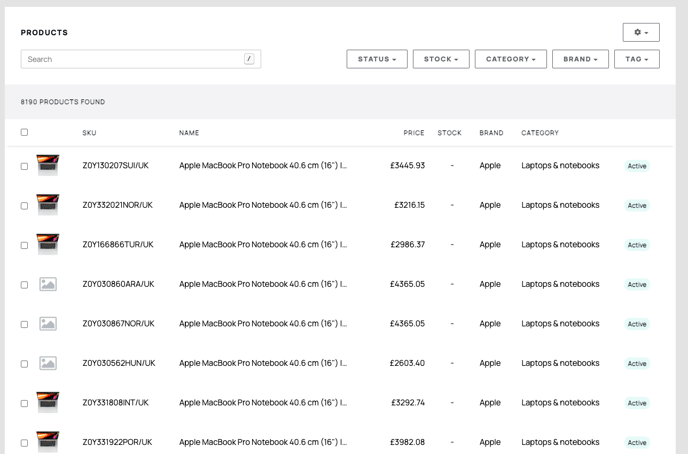Open SKU Z0Y030860ARA/UK

[118, 284]
